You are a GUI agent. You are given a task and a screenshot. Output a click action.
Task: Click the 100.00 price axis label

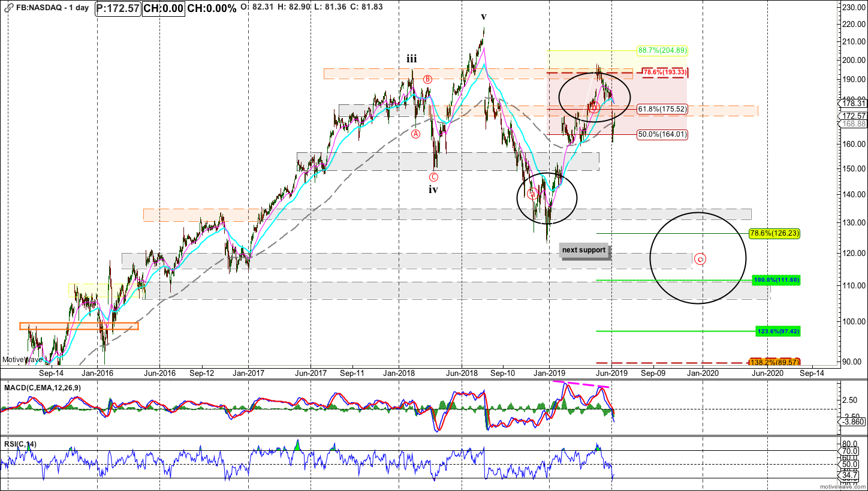(854, 321)
